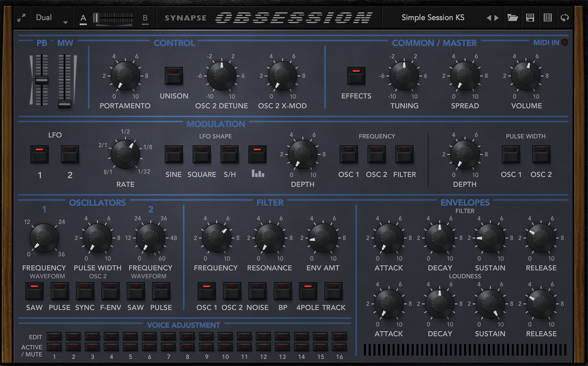Toggle the SYNC button
Image resolution: width=588 pixels, height=366 pixels.
85,291
